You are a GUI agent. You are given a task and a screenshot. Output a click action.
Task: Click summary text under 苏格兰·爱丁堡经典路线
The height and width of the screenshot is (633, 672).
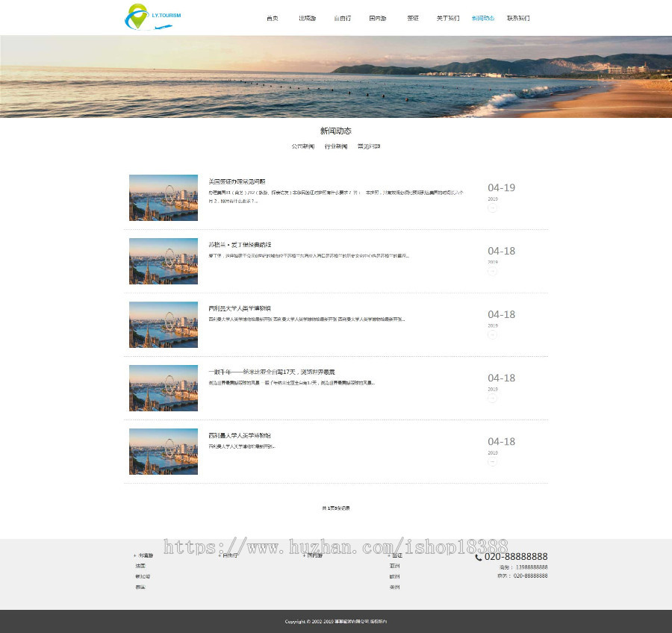click(x=309, y=256)
